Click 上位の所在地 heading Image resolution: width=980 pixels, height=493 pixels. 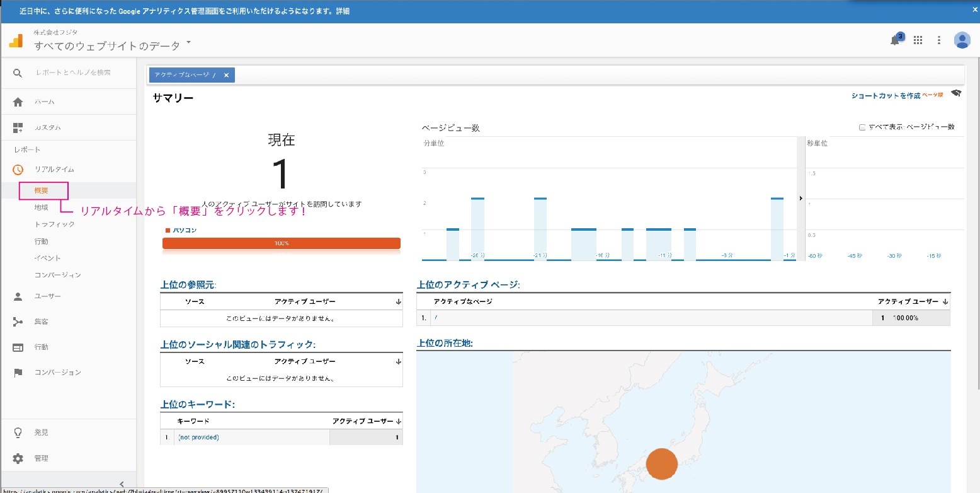(x=445, y=344)
